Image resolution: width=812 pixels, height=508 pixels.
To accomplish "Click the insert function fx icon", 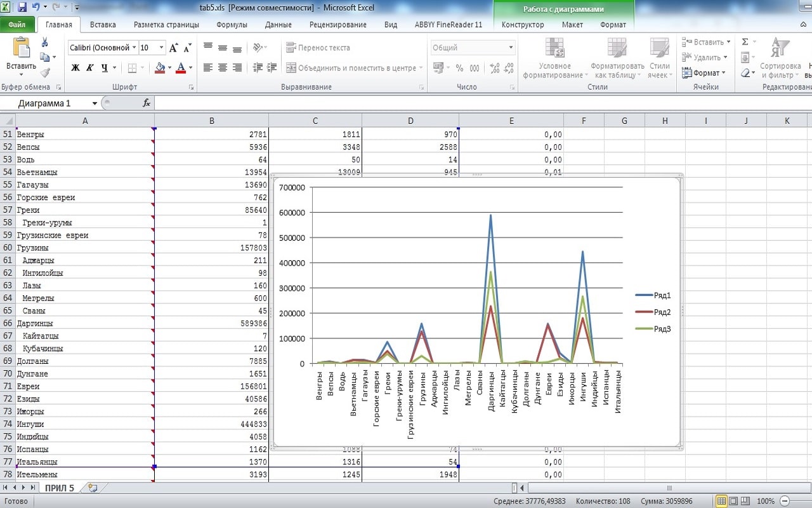I will point(146,103).
